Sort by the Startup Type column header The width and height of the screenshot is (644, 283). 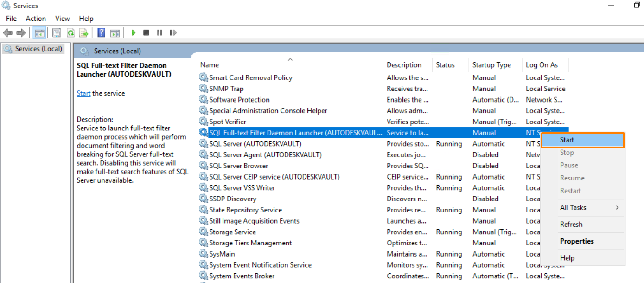(x=495, y=65)
